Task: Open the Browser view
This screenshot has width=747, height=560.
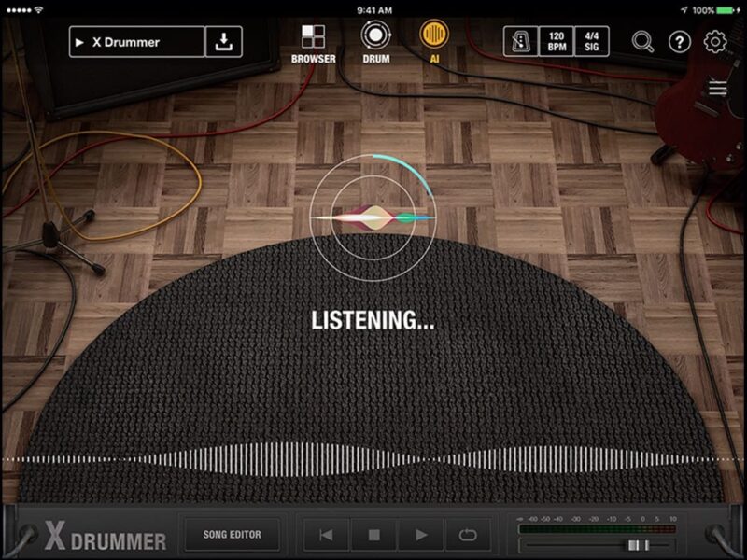Action: pos(313,43)
